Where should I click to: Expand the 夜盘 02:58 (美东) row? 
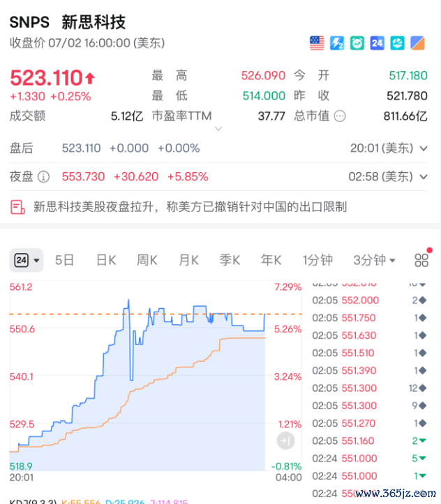point(424,177)
